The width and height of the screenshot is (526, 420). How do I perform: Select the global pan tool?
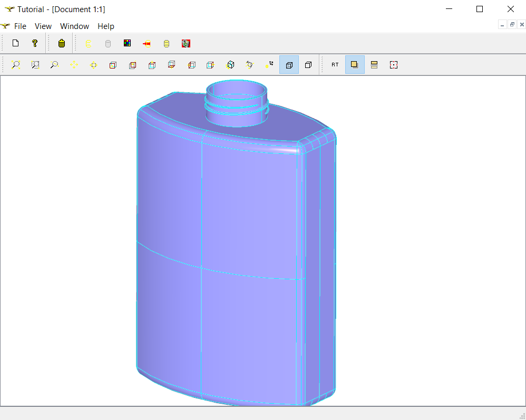click(74, 65)
